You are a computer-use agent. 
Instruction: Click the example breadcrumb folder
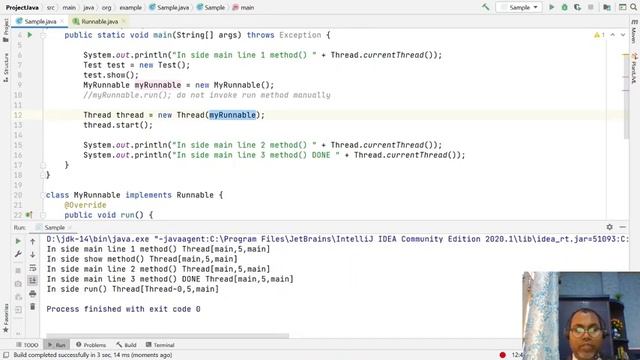tap(131, 7)
